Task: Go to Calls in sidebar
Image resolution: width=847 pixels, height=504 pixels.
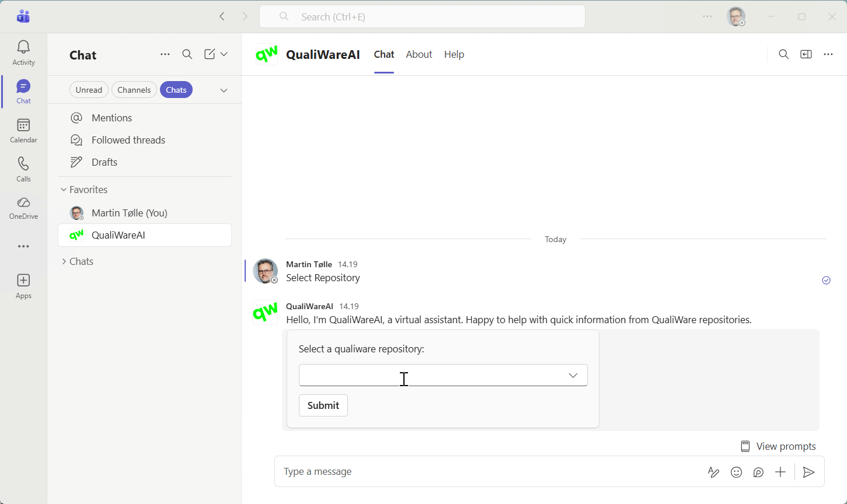Action: [x=23, y=169]
